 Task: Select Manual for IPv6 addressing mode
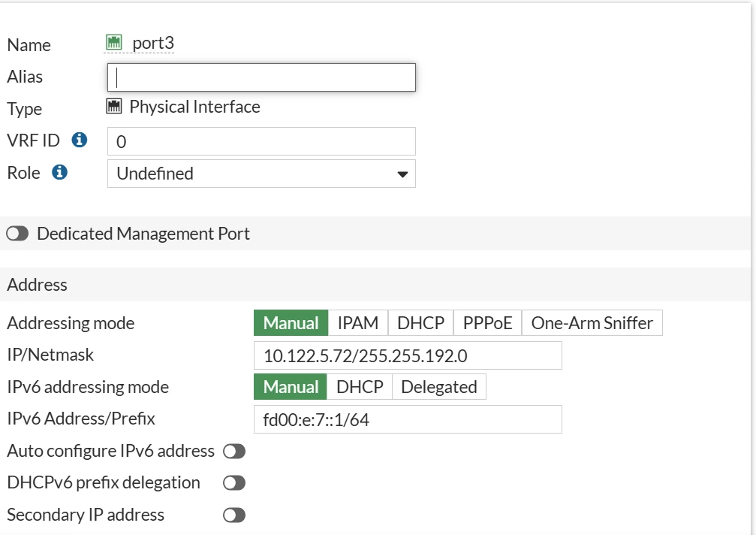291,387
